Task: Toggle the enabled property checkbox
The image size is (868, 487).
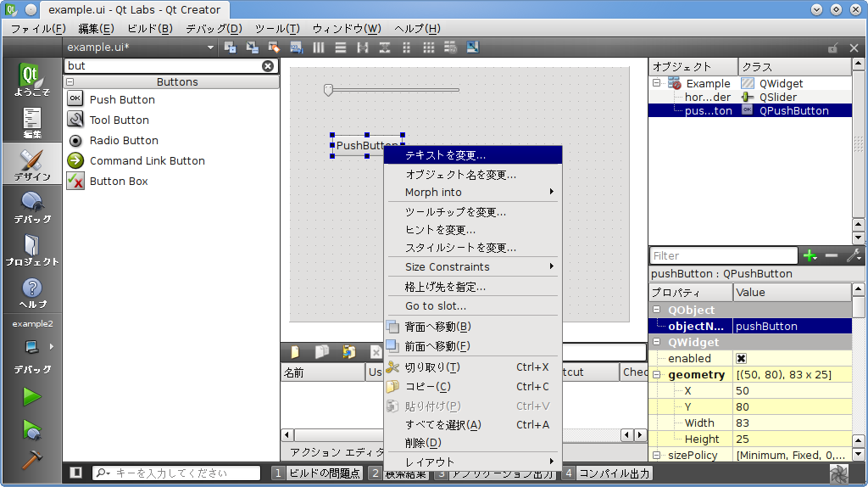Action: click(x=741, y=359)
